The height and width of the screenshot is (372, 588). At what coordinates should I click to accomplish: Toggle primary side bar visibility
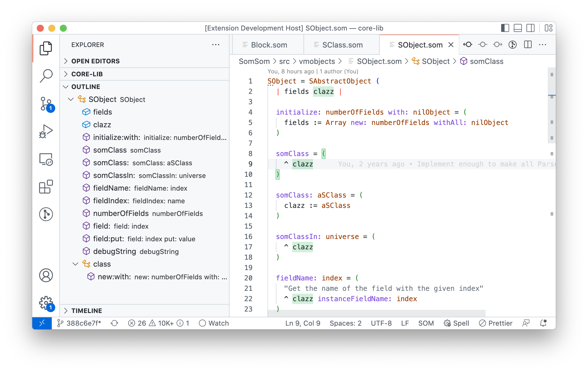click(x=505, y=28)
